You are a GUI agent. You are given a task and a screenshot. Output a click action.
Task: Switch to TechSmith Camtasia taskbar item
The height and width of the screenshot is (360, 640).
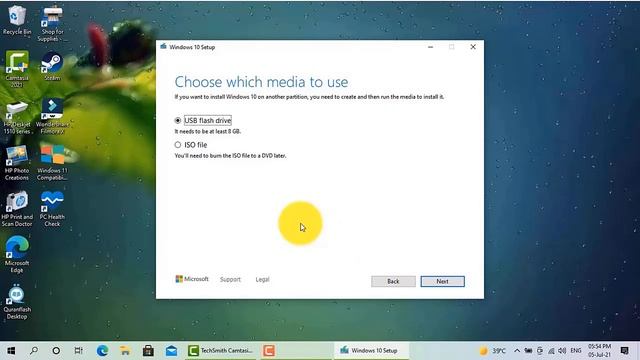click(x=220, y=351)
